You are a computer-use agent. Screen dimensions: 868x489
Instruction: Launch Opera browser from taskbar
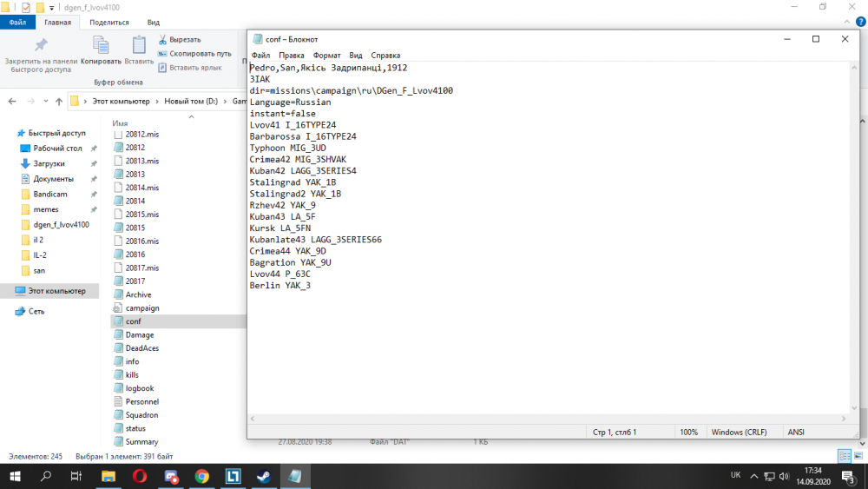pyautogui.click(x=140, y=476)
